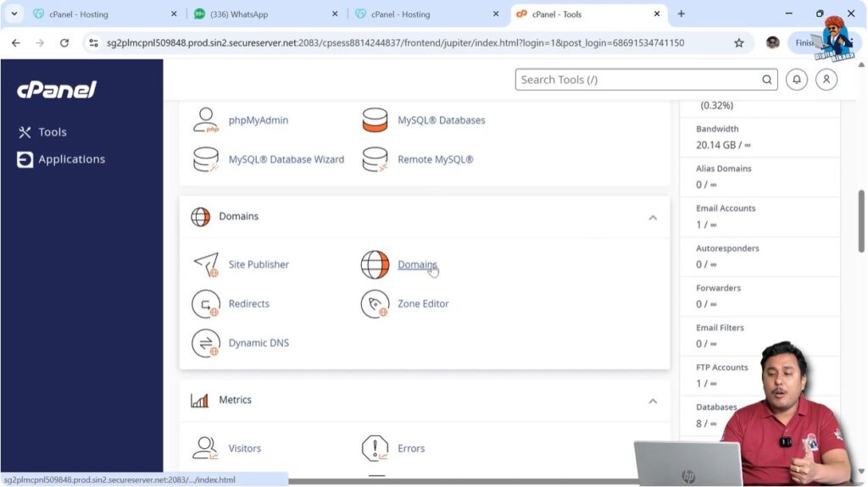Open the Site Publisher icon
The width and height of the screenshot is (868, 487).
tap(206, 264)
